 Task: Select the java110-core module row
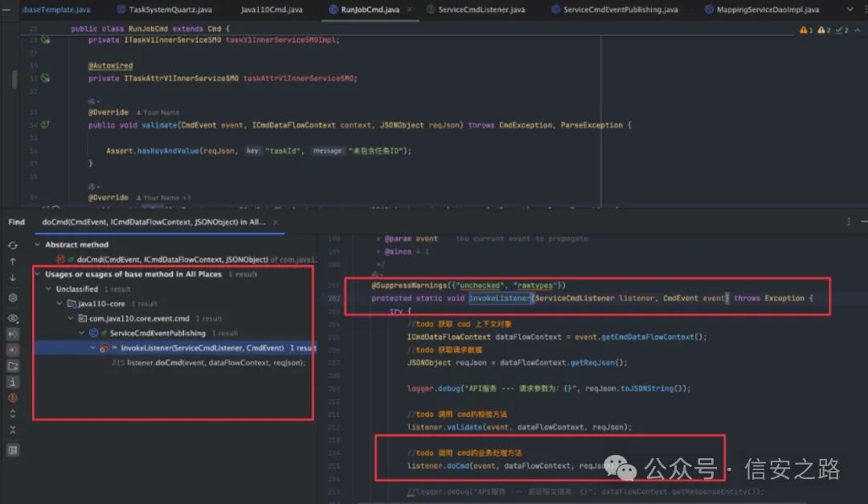coord(176,304)
